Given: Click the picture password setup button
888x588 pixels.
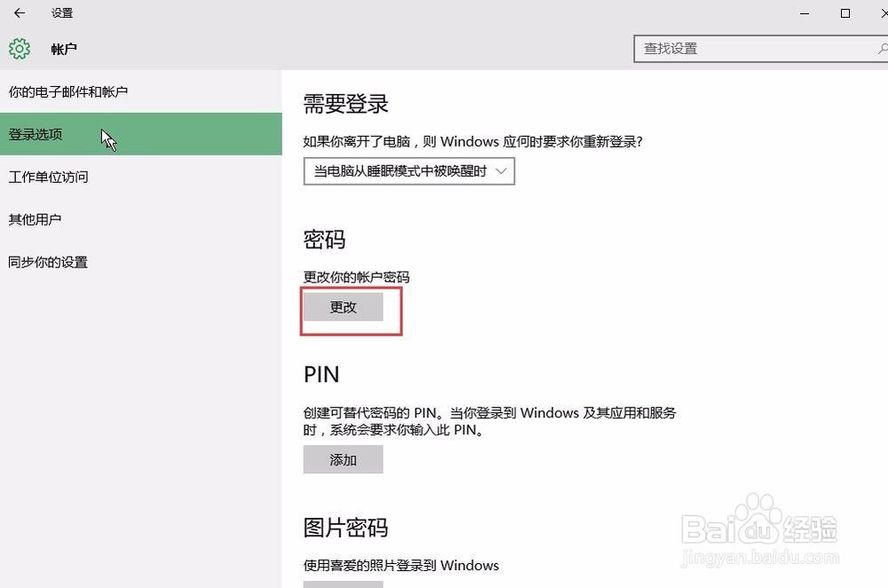Looking at the screenshot, I should [x=343, y=584].
